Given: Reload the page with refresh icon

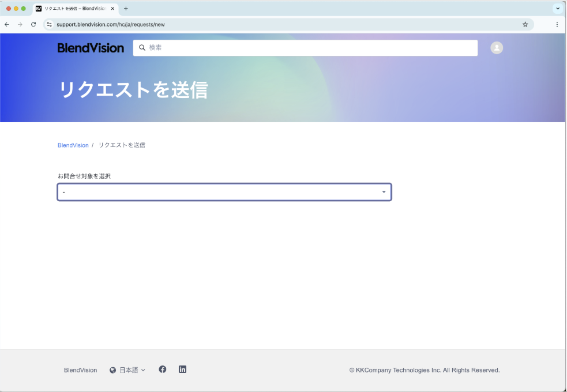Looking at the screenshot, I should (x=33, y=25).
